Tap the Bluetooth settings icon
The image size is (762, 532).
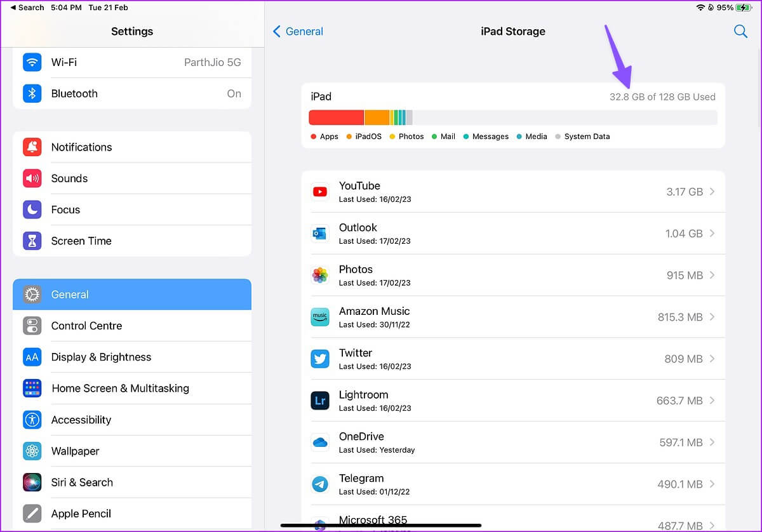click(32, 93)
